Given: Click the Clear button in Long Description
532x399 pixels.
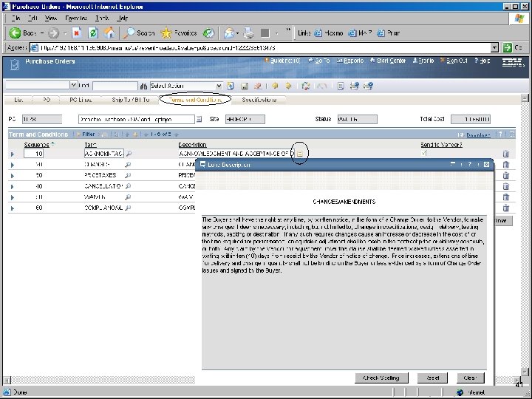Looking at the screenshot, I should pyautogui.click(x=470, y=378).
